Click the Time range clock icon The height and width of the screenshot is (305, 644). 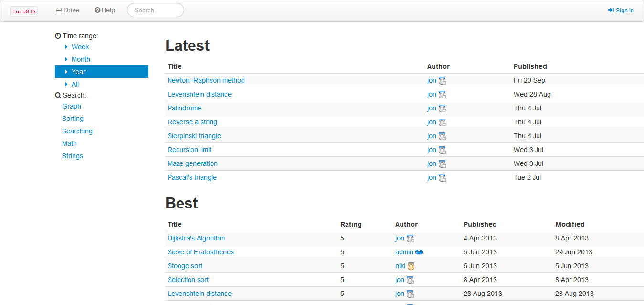coord(58,36)
